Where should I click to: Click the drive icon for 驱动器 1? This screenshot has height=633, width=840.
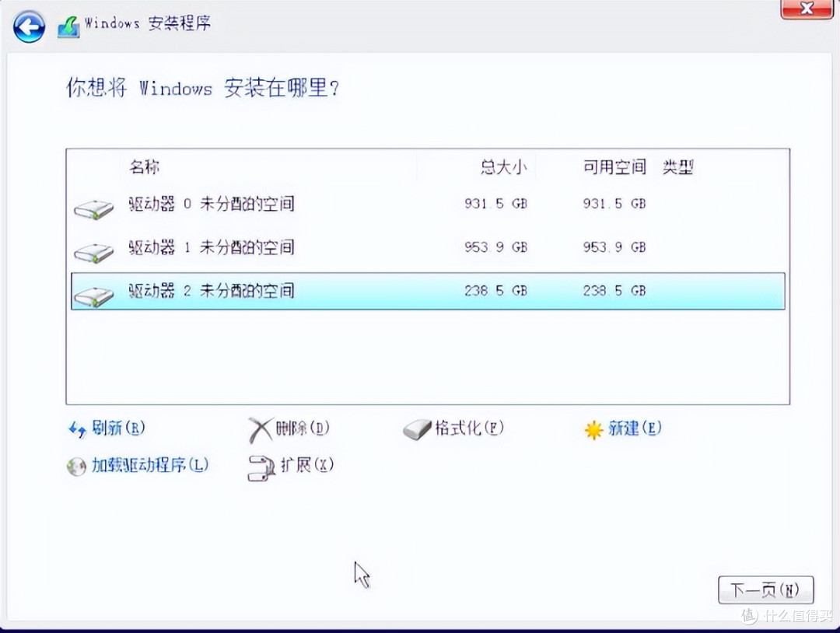pyautogui.click(x=94, y=252)
